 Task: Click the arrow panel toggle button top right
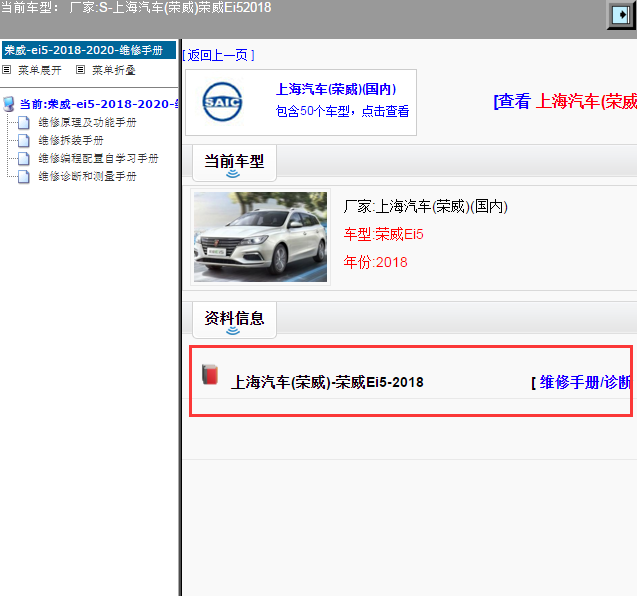621,15
